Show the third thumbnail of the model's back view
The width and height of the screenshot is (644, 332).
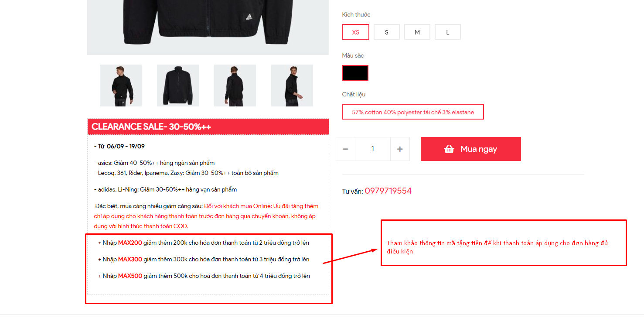pos(235,86)
